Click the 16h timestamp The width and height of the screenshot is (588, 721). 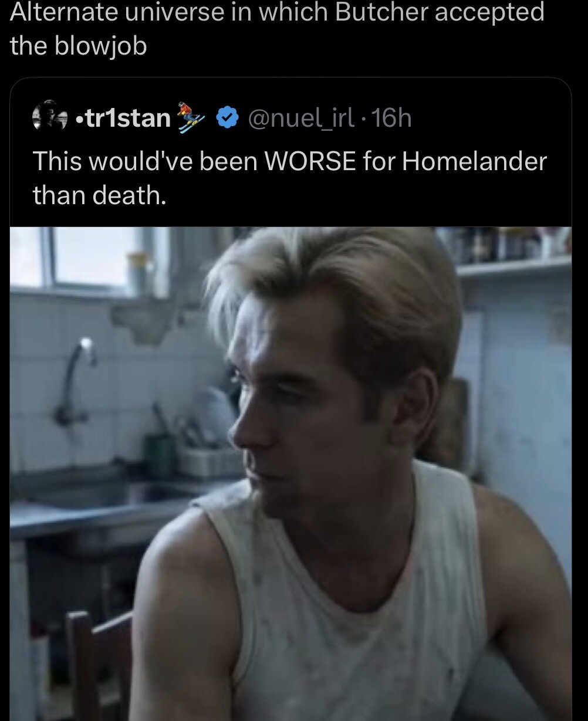coord(392,119)
